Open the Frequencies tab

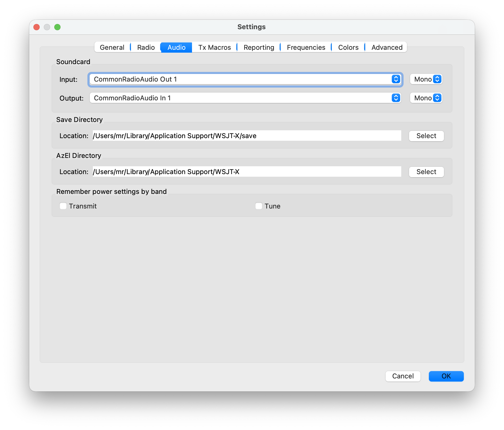[306, 47]
